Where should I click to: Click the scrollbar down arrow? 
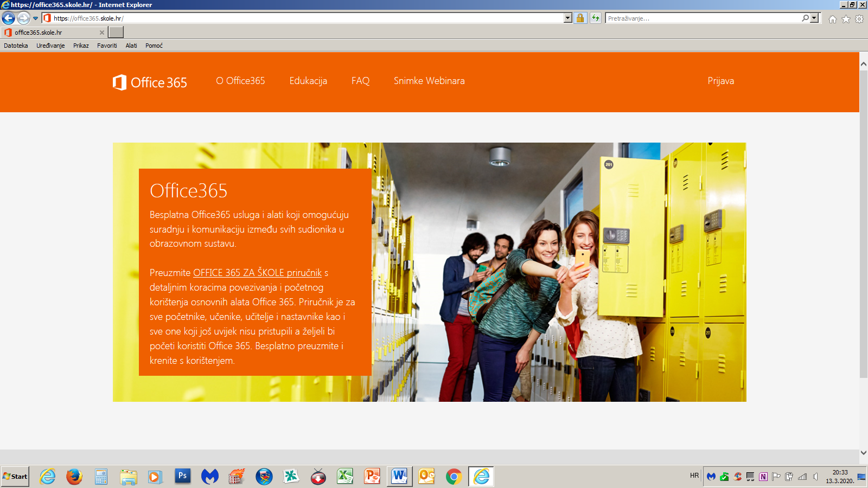864,453
